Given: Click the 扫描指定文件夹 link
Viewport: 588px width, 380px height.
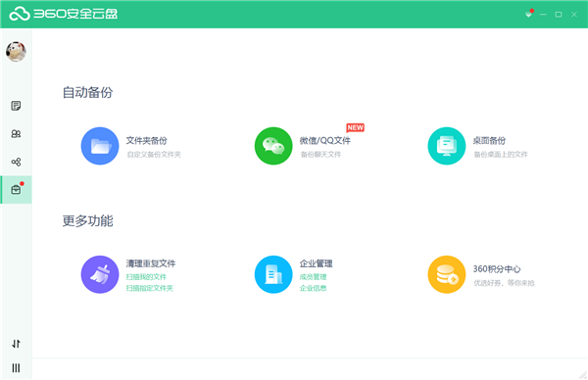Looking at the screenshot, I should [150, 288].
